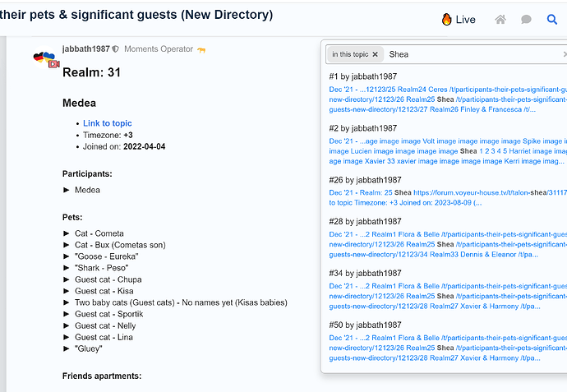Click the blue search magnifier icon

pyautogui.click(x=552, y=20)
